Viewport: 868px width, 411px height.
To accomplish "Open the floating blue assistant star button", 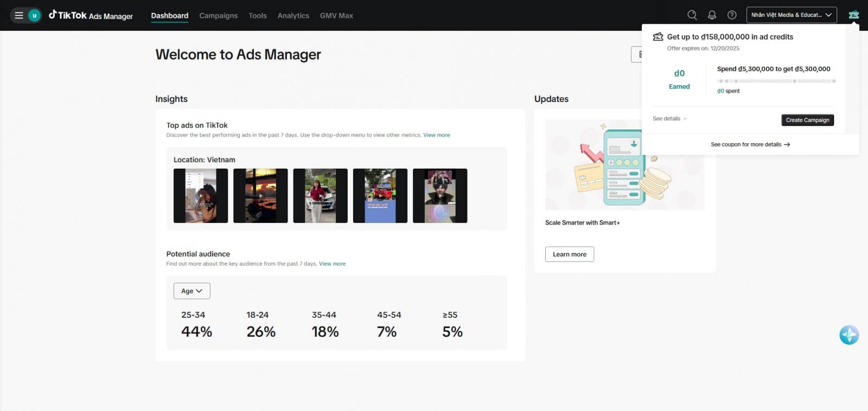I will pyautogui.click(x=849, y=335).
